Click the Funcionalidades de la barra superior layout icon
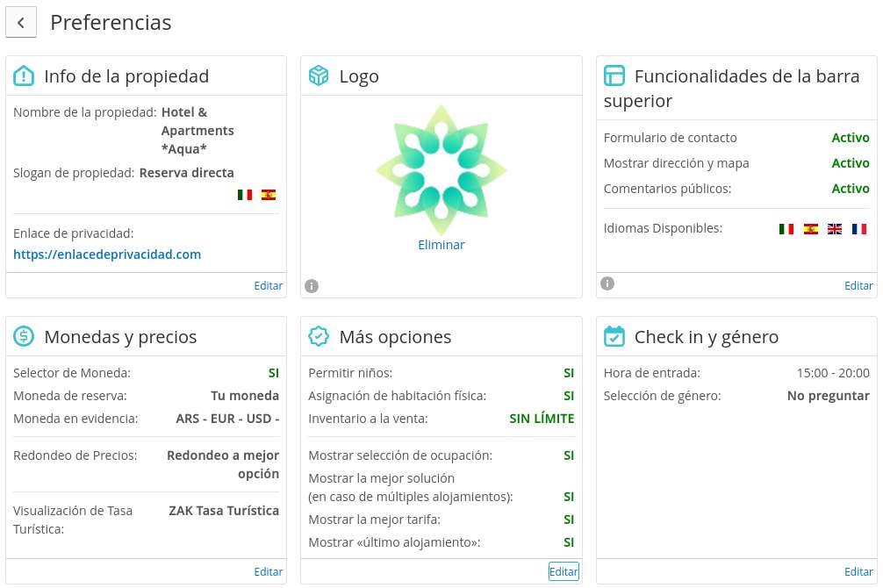Image resolution: width=883 pixels, height=588 pixels. click(614, 76)
